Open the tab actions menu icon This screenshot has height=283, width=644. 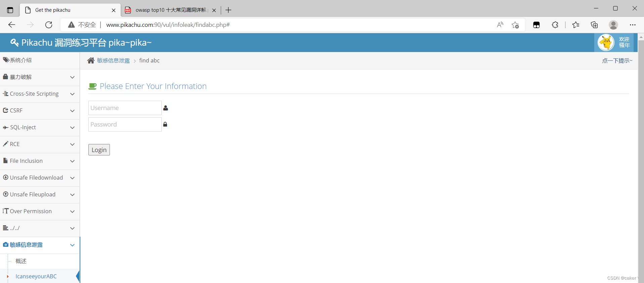[x=10, y=10]
